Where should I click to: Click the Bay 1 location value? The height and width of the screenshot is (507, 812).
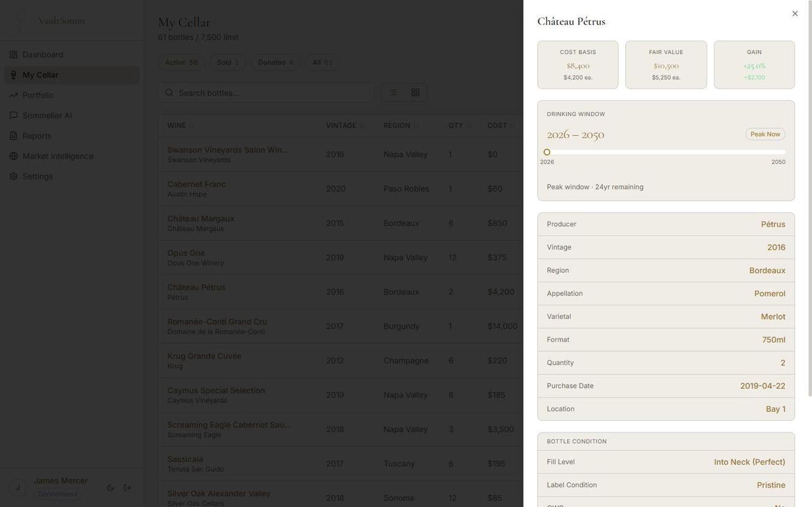click(775, 409)
